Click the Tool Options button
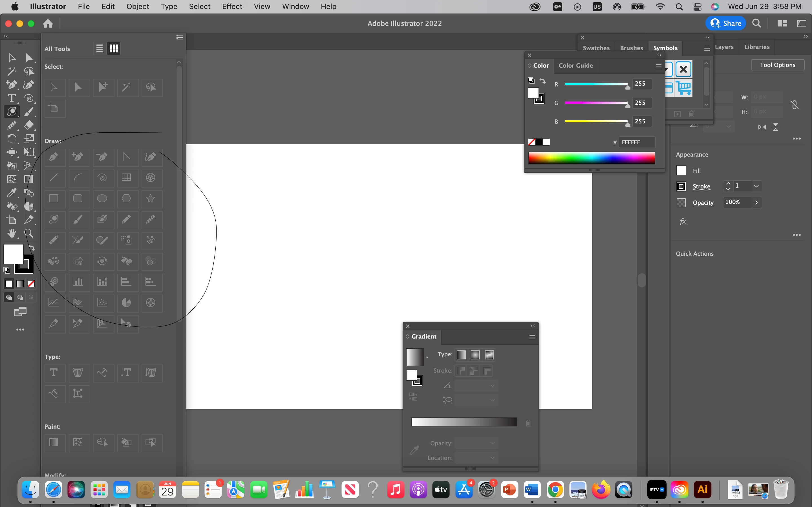This screenshot has width=812, height=507. click(777, 65)
